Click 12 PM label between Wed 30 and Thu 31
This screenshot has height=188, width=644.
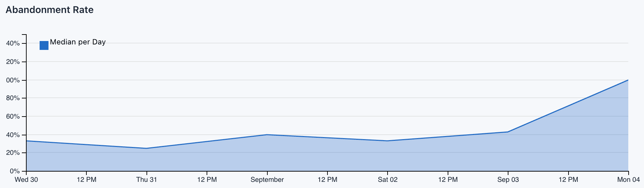pyautogui.click(x=86, y=180)
